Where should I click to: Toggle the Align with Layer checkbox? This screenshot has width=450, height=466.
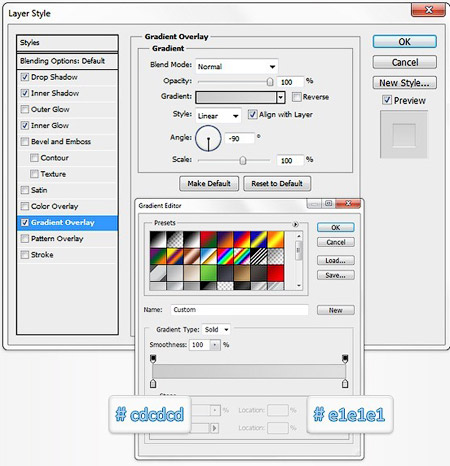pyautogui.click(x=253, y=115)
